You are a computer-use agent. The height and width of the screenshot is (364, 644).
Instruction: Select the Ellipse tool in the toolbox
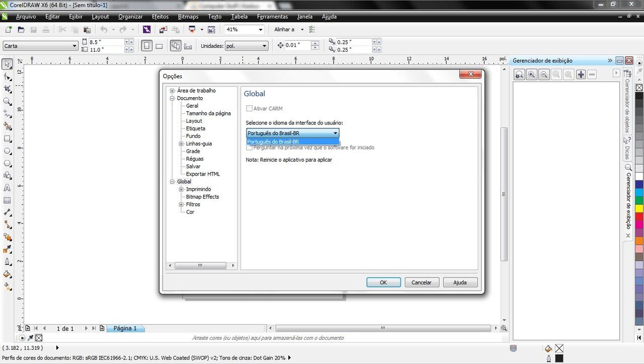7,151
